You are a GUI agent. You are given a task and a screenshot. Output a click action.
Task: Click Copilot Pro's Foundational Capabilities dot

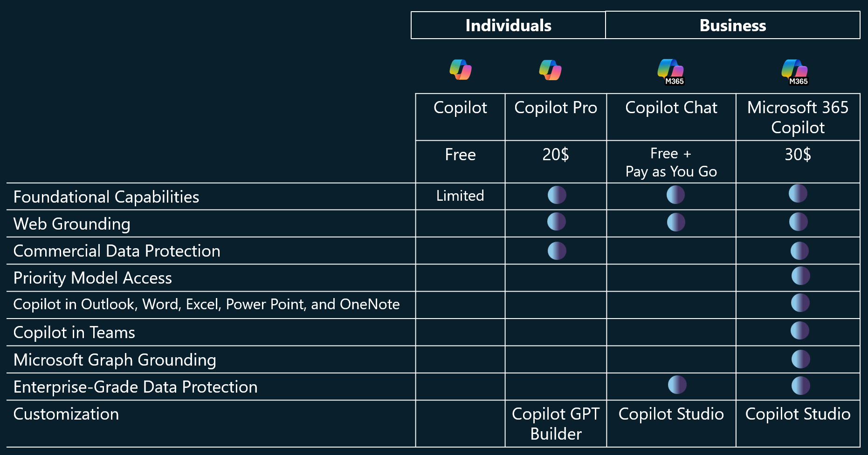click(x=557, y=195)
